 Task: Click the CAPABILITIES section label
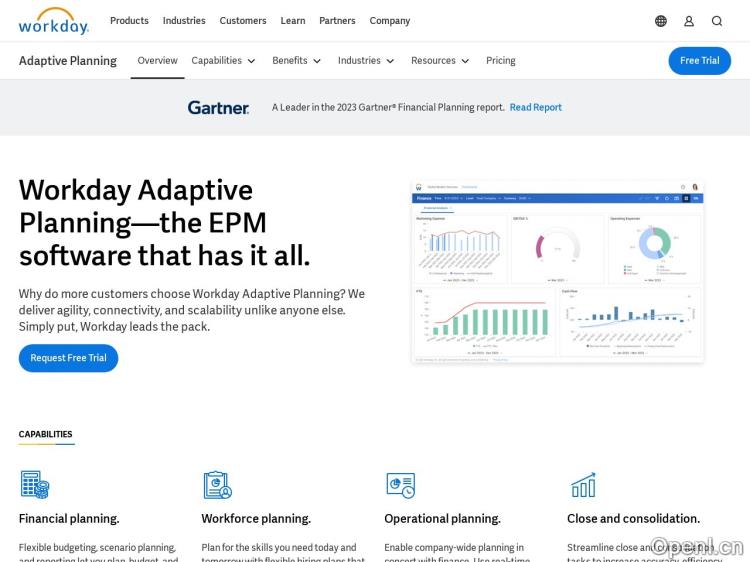coord(45,434)
